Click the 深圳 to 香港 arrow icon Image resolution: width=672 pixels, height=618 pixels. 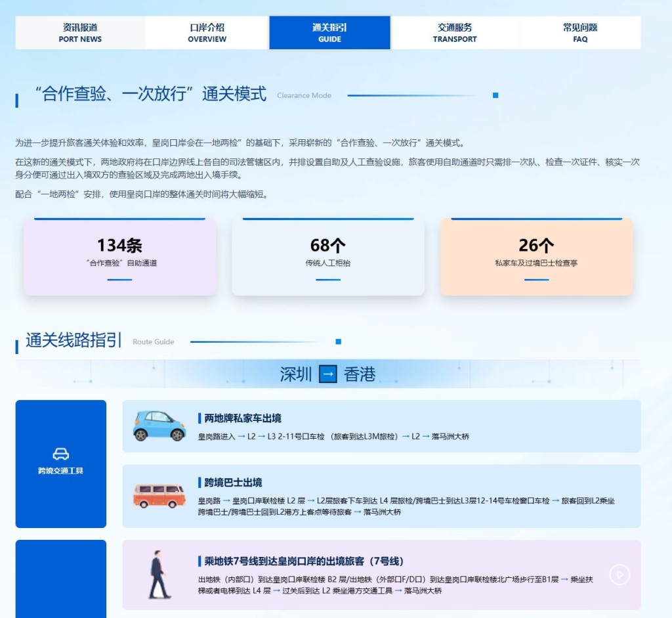click(x=328, y=374)
